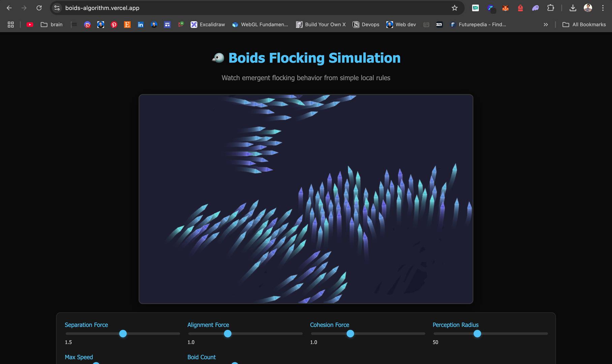
Task: Open the Build Your Own X bookmark
Action: 321,24
